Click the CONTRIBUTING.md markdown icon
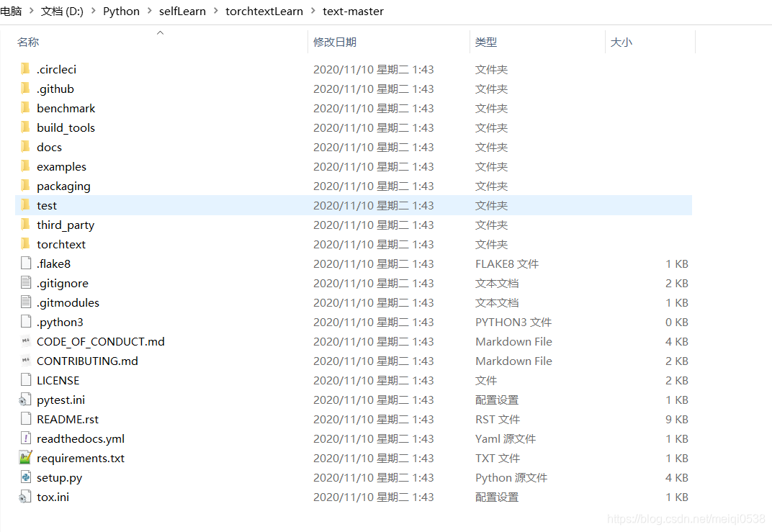 tap(26, 360)
